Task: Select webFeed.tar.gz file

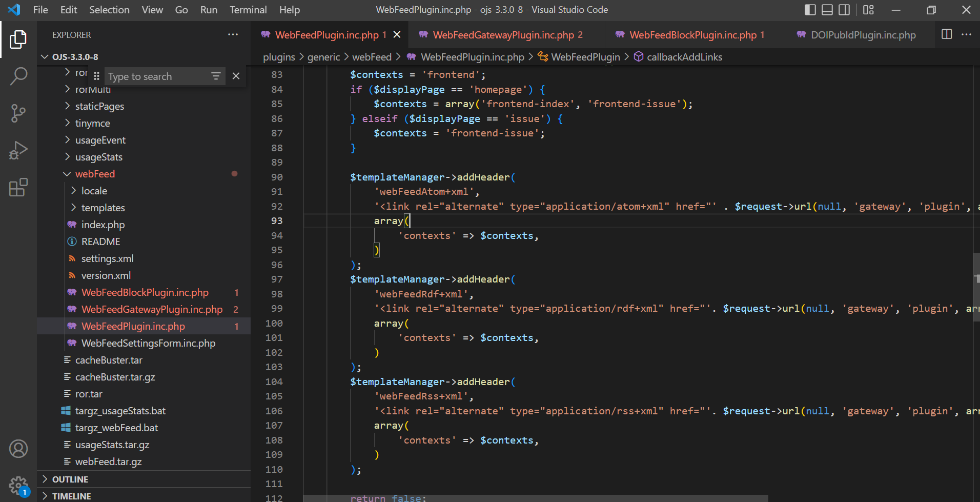Action: (144, 461)
